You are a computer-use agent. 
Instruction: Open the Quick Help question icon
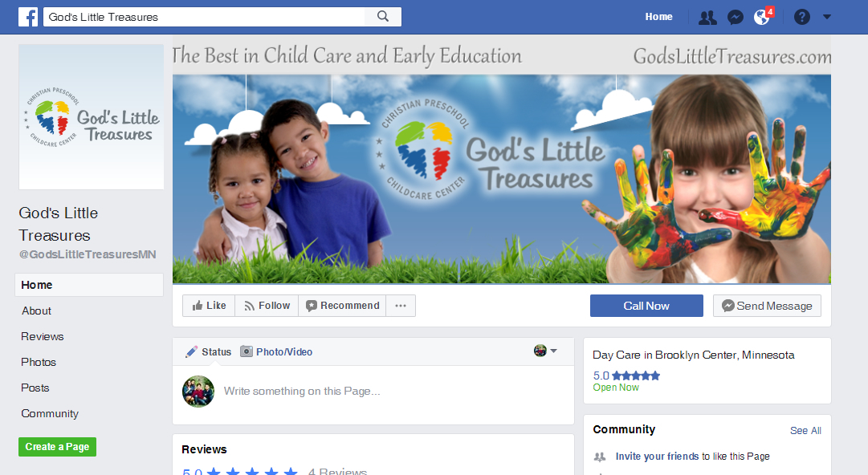point(801,17)
